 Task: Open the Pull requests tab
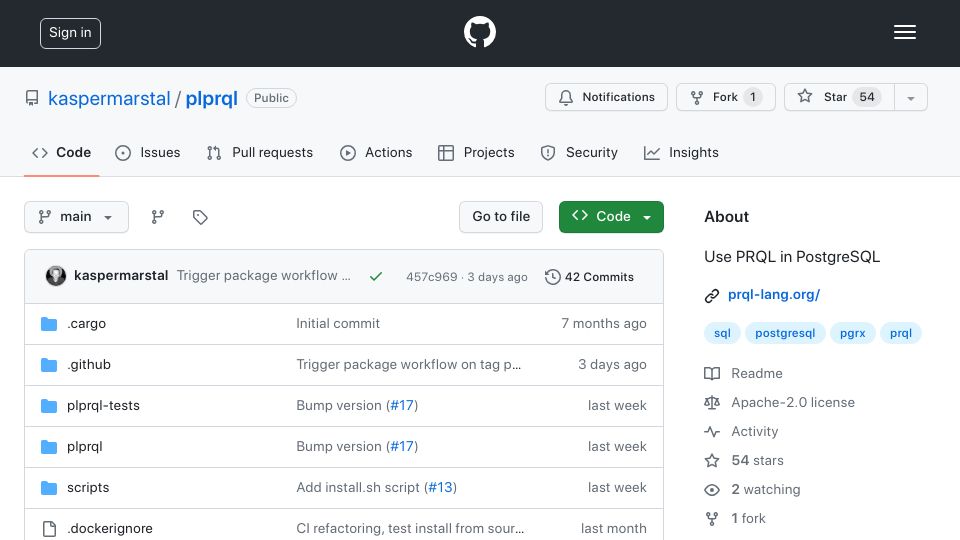(260, 152)
